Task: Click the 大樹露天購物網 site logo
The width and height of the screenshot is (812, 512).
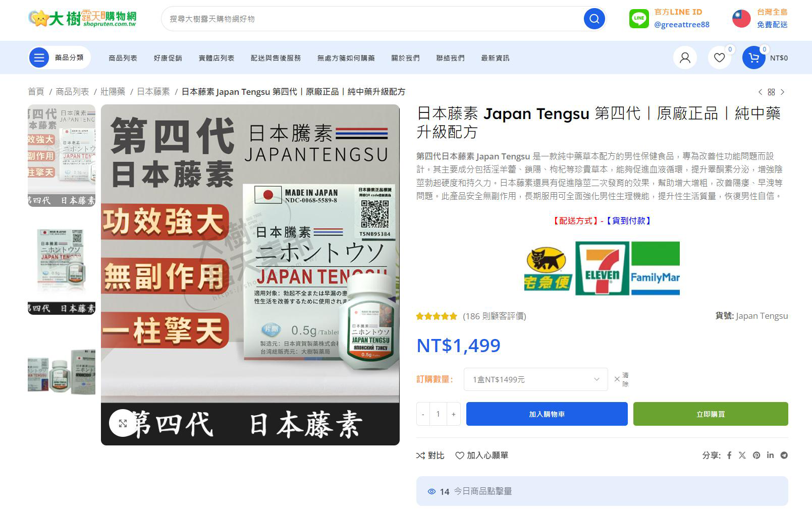Action: pyautogui.click(x=82, y=18)
